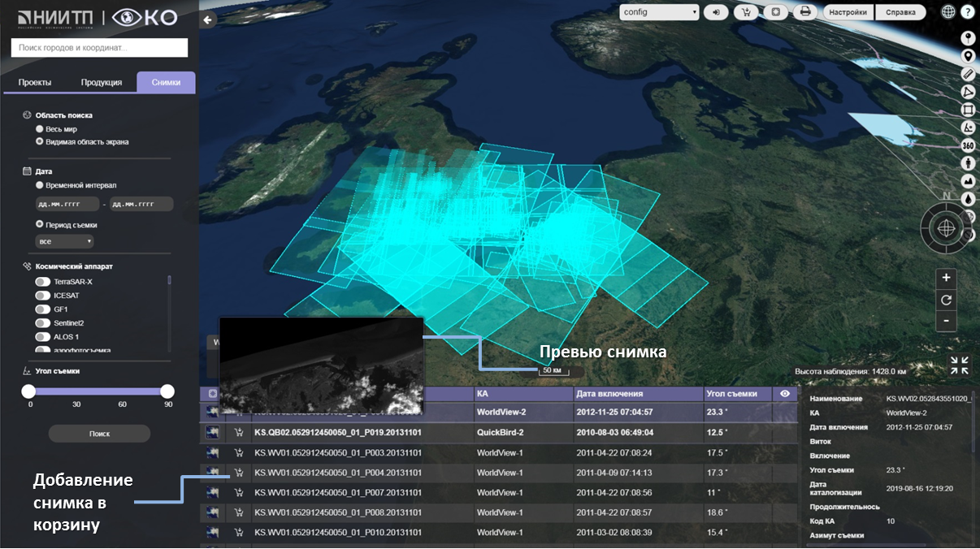Expand the 'все' shooting period dropdown

coord(64,242)
